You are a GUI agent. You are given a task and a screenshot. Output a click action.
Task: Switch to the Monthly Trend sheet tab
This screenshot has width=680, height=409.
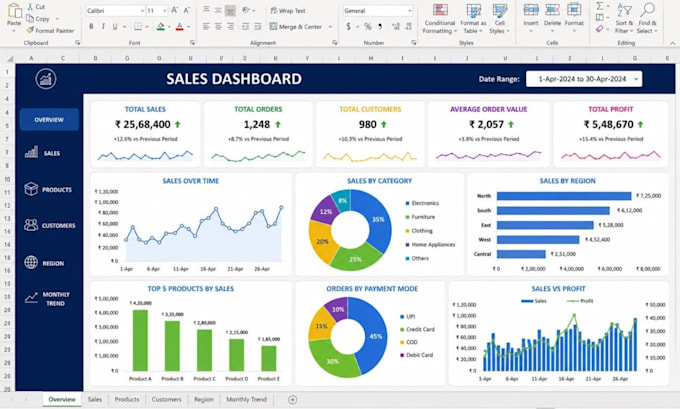pyautogui.click(x=246, y=399)
